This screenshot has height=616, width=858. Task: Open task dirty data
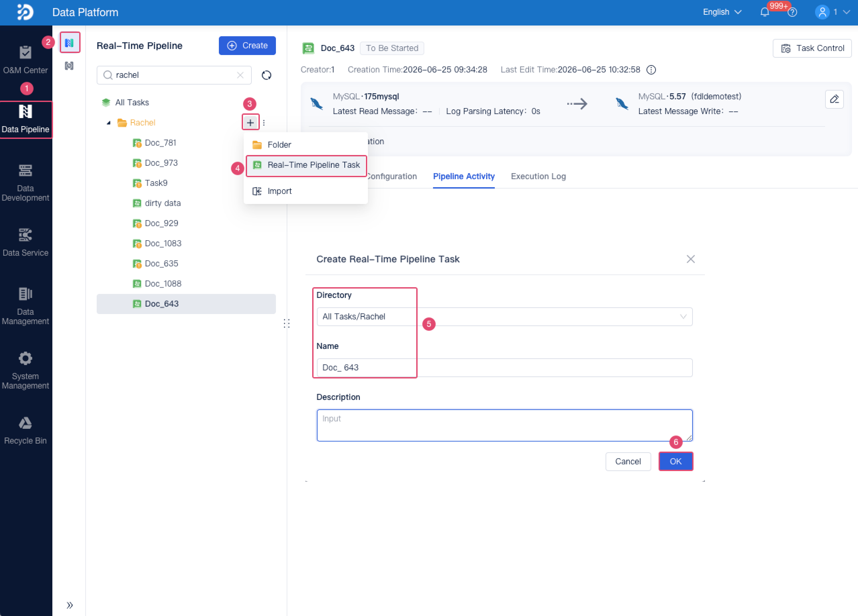(163, 203)
